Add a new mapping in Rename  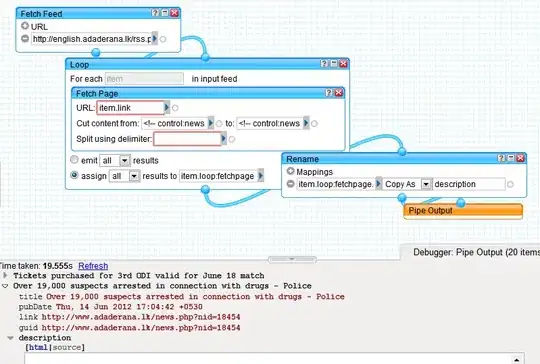point(291,171)
